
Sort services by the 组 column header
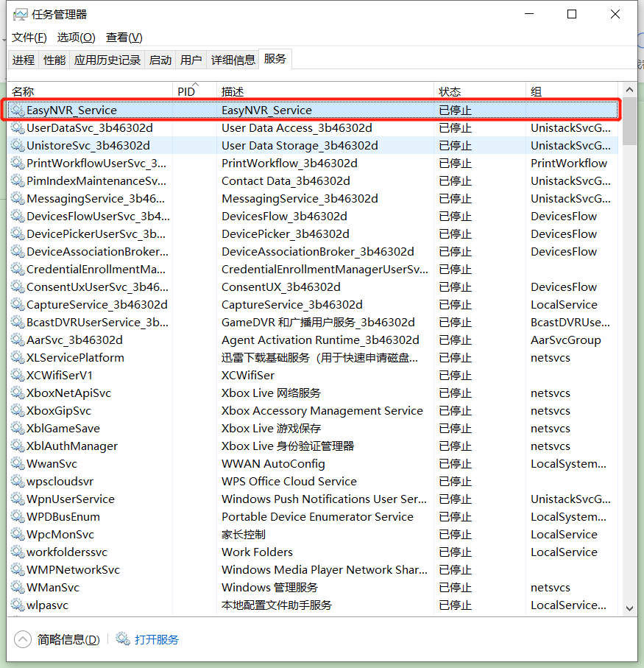572,91
